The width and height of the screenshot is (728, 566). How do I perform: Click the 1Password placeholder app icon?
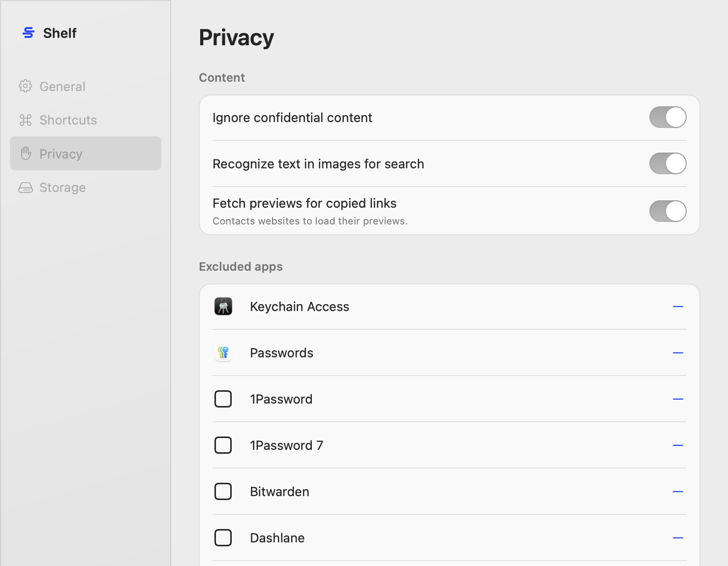pyautogui.click(x=223, y=399)
